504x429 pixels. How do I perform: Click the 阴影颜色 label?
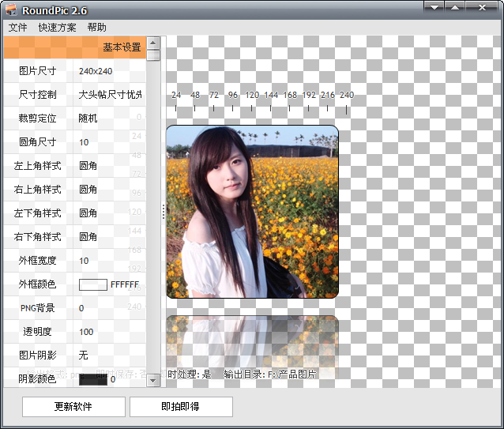tap(38, 379)
